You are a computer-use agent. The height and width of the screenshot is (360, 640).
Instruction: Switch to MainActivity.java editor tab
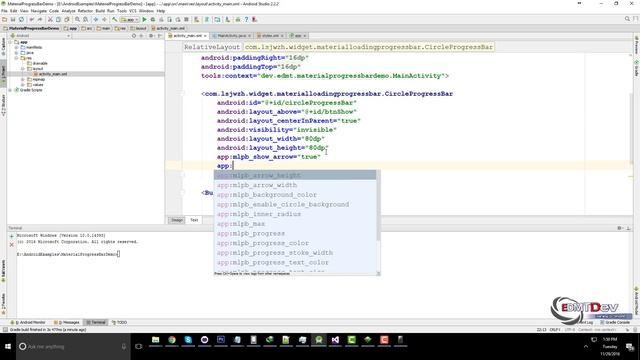point(231,36)
